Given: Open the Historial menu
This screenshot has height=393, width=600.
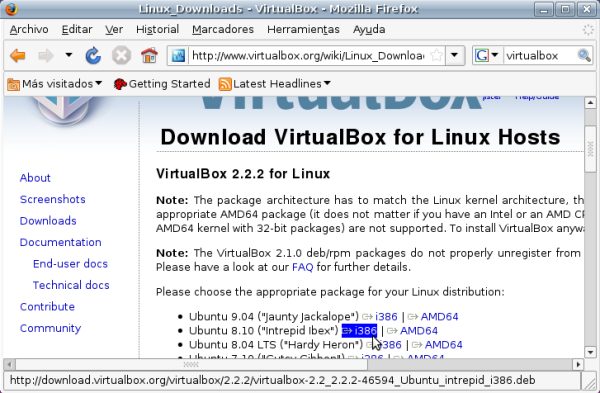Looking at the screenshot, I should point(157,29).
